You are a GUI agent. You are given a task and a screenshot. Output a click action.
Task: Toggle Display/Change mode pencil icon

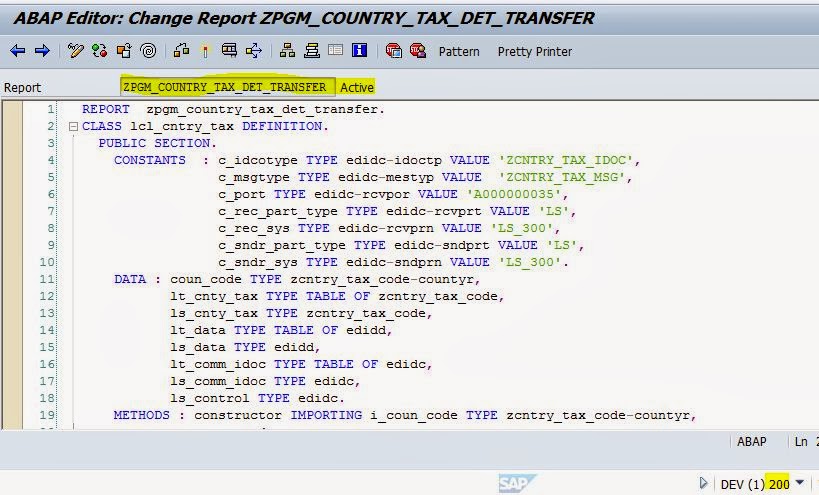click(75, 51)
